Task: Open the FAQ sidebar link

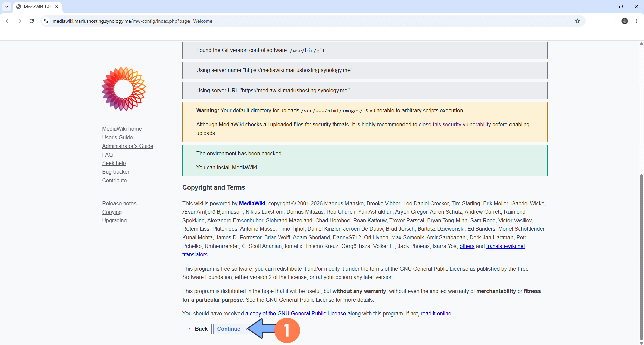Action: [107, 155]
